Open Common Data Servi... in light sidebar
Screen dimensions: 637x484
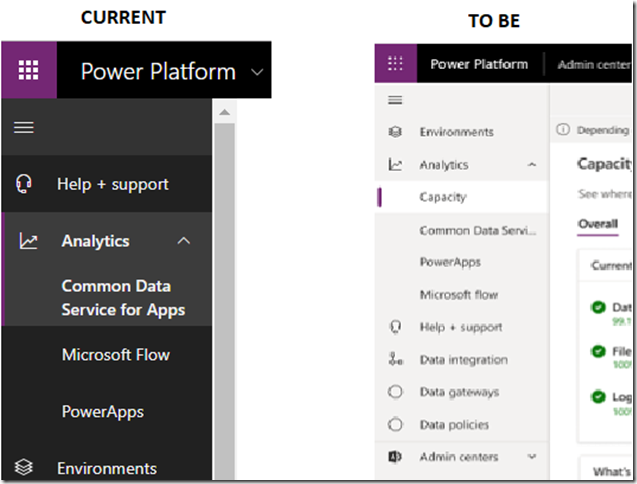(478, 230)
